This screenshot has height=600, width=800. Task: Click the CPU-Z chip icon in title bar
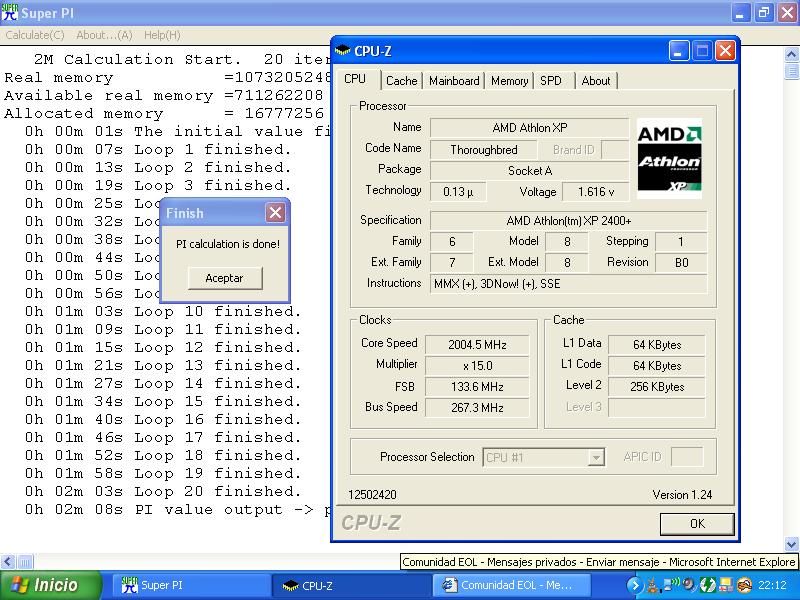pos(343,51)
